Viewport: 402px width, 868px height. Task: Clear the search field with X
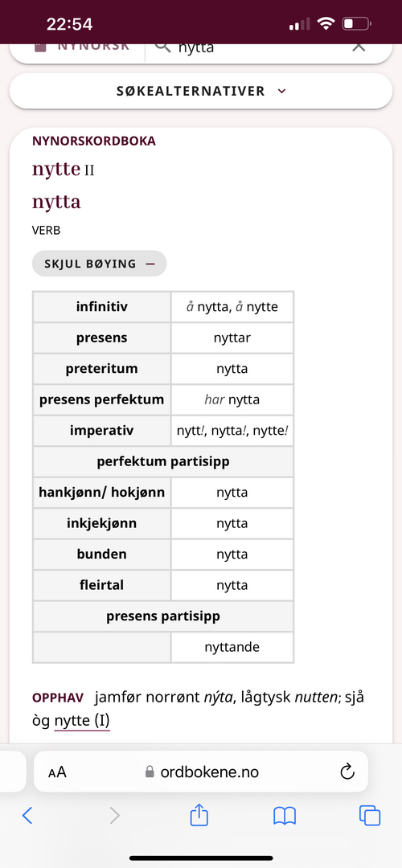(x=359, y=47)
